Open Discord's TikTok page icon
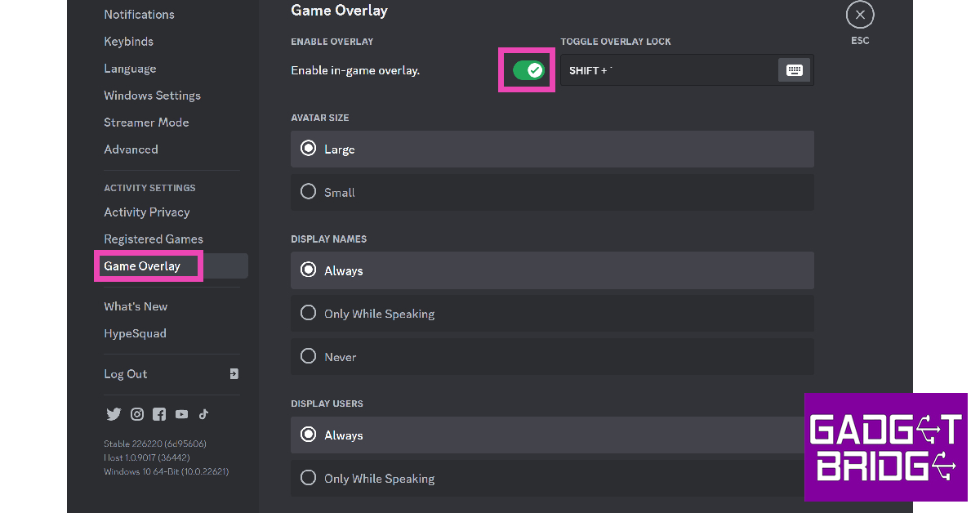 203,414
